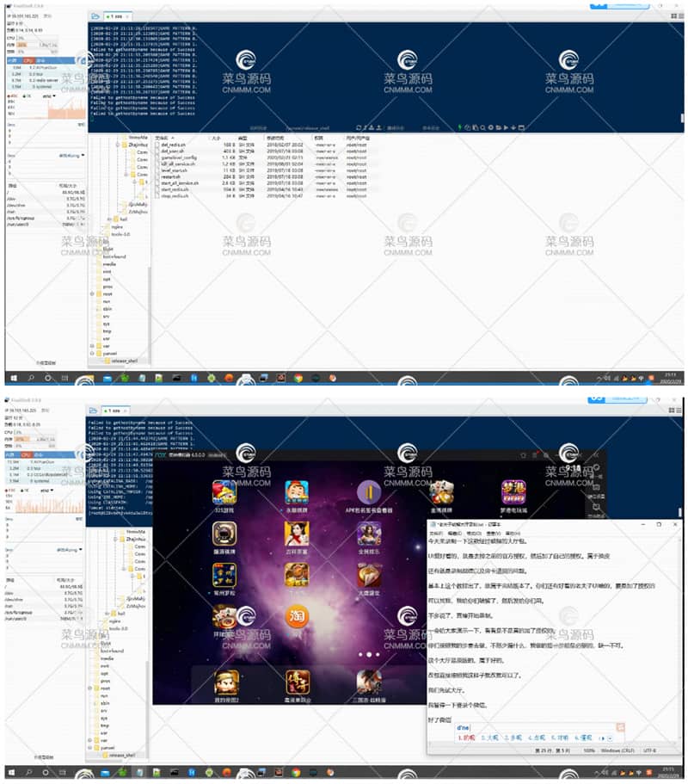Select the '1 xxx' session tab in the lower window
The image size is (688, 784).
coord(114,411)
